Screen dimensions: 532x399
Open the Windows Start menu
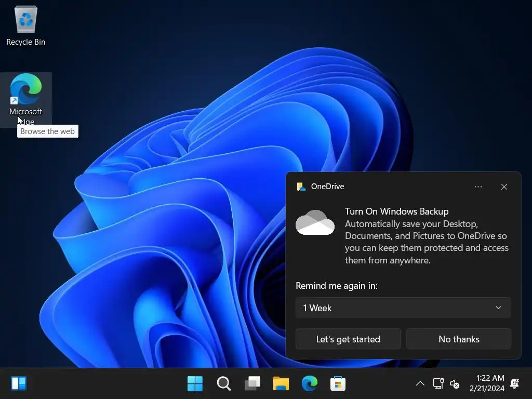pyautogui.click(x=195, y=384)
